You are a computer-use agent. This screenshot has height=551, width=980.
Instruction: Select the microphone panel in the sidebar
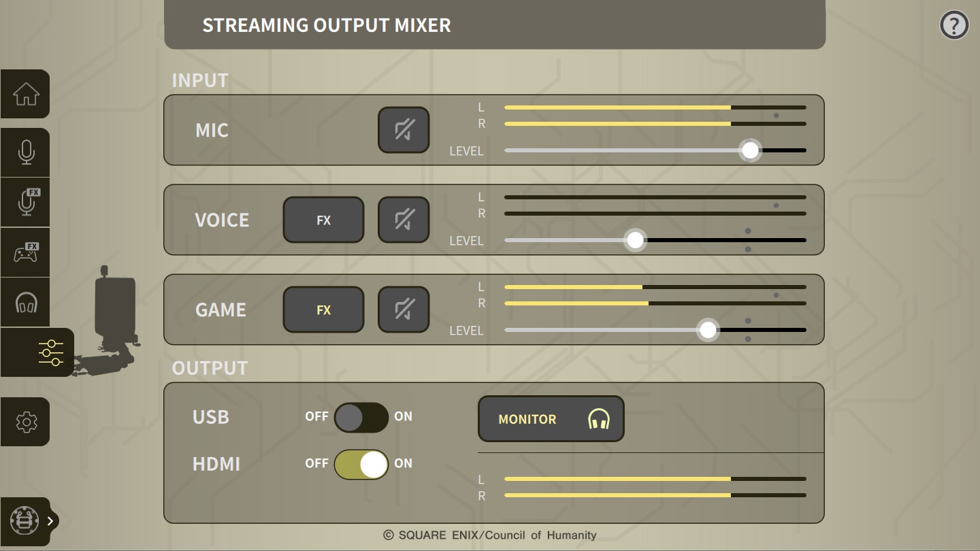click(24, 152)
